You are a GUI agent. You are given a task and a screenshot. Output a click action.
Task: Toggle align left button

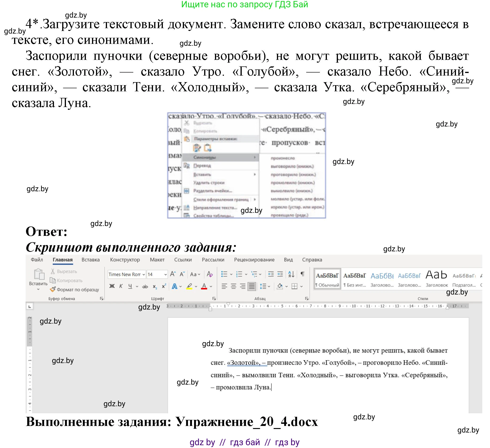click(x=224, y=286)
